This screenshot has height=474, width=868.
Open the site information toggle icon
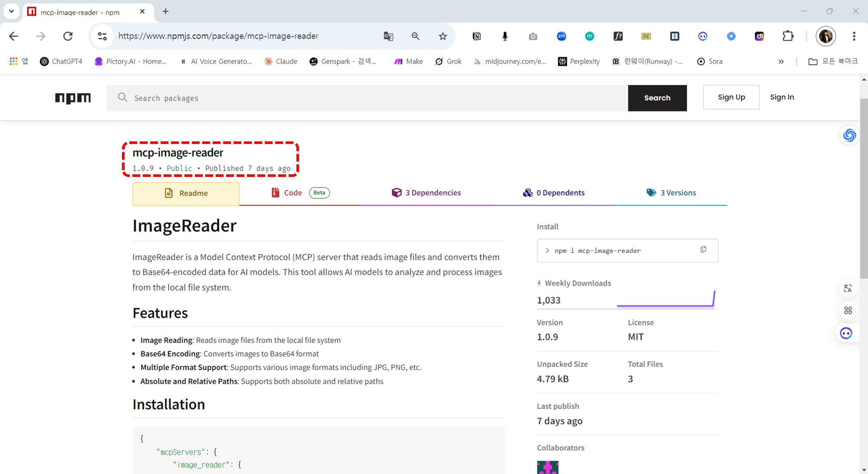pyautogui.click(x=102, y=36)
